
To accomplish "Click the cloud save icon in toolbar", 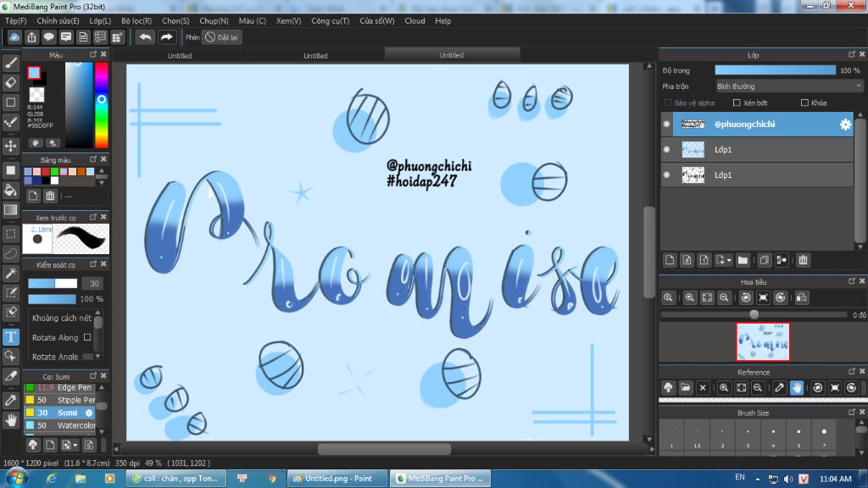I will coord(14,37).
